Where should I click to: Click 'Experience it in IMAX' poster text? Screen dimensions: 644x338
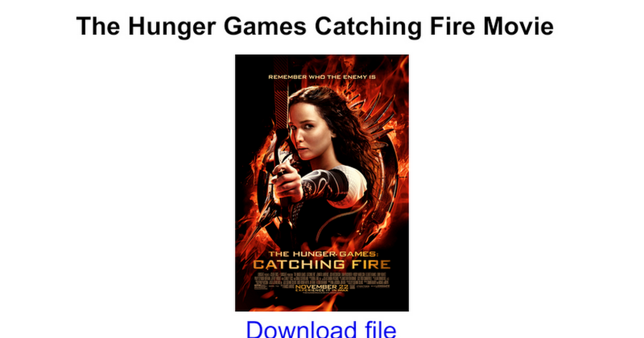pyautogui.click(x=322, y=291)
